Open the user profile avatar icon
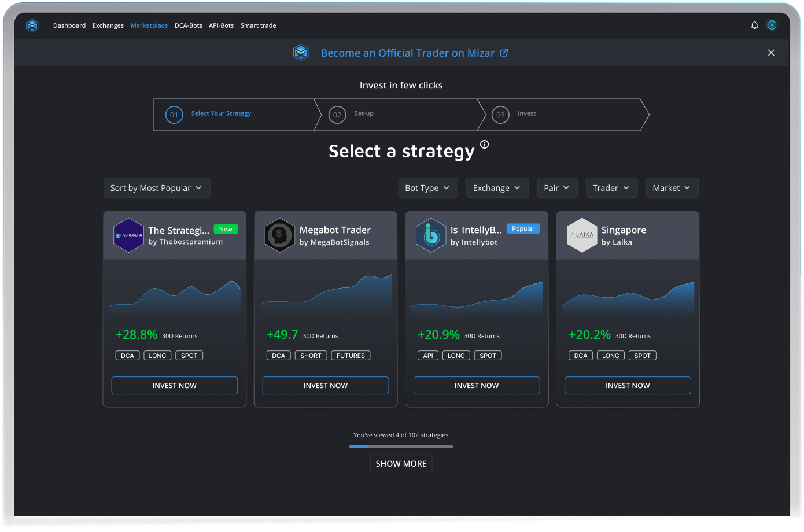Image resolution: width=804 pixels, height=532 pixels. click(772, 25)
